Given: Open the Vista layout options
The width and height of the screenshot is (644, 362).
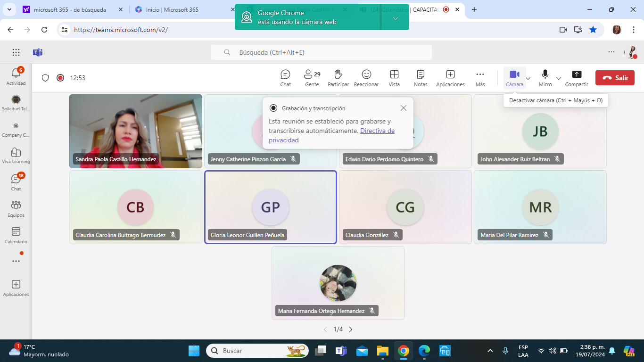Looking at the screenshot, I should (x=394, y=78).
